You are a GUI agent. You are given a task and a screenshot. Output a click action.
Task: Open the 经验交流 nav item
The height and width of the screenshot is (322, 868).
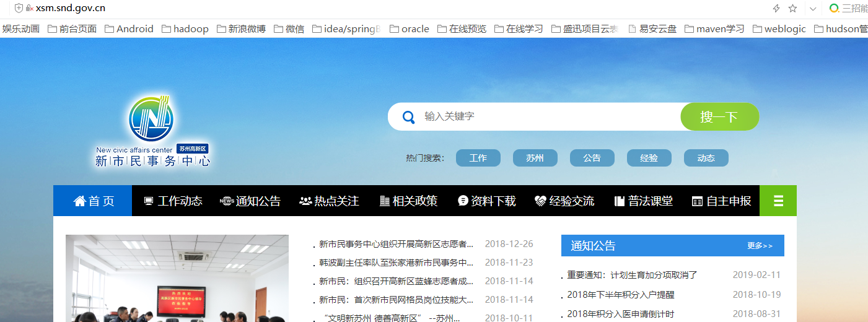coord(564,201)
